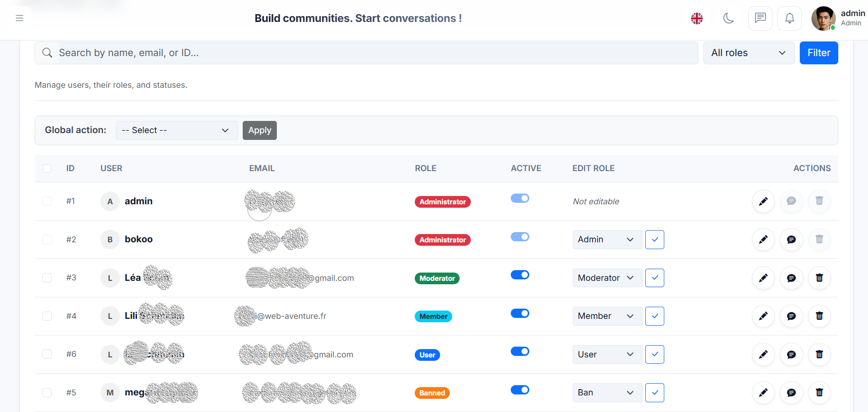Edit user #5 with pencil icon
The width and height of the screenshot is (868, 412).
763,392
